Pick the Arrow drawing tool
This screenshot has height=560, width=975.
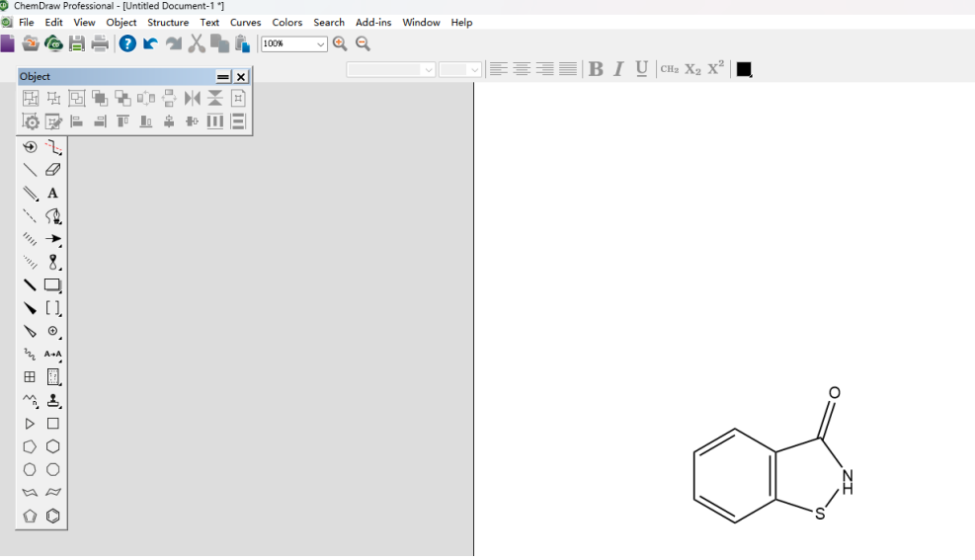[53, 239]
